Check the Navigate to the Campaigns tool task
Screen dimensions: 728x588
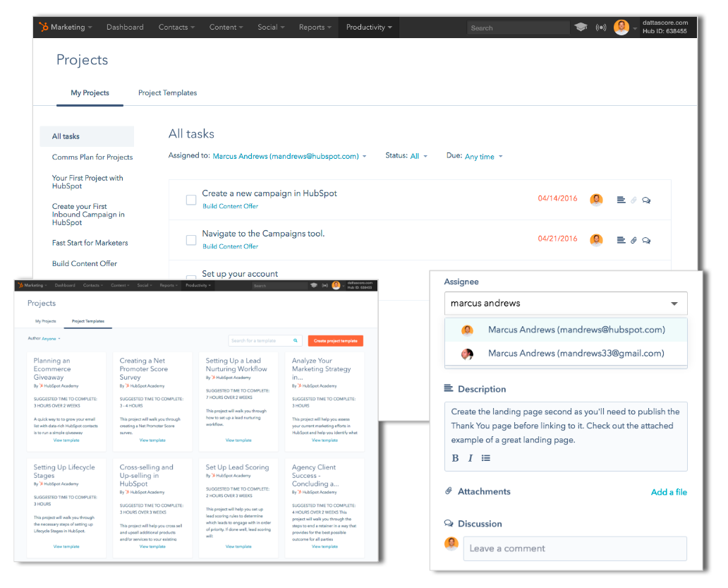tap(191, 240)
